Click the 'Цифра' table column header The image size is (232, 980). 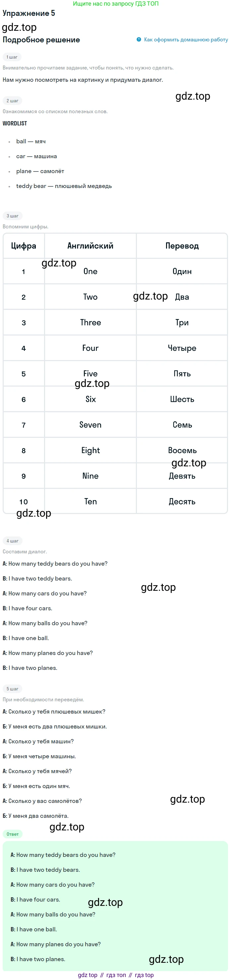point(24,246)
